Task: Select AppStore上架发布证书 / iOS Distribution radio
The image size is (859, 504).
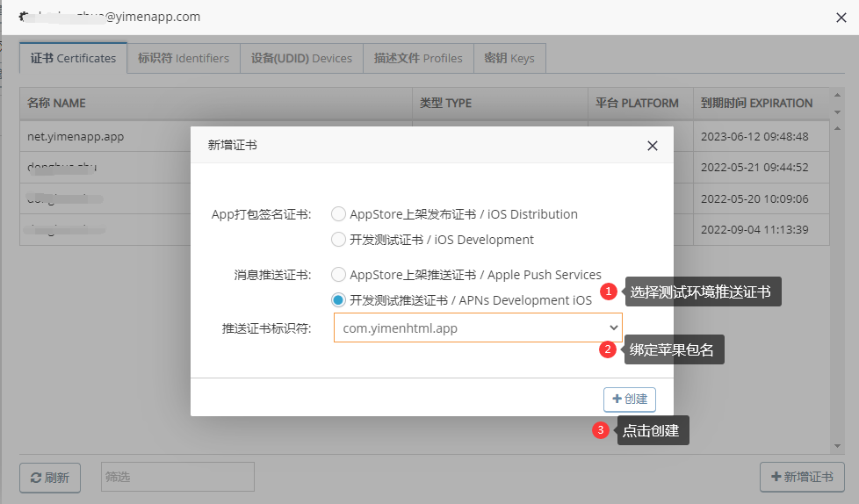Action: [338, 214]
